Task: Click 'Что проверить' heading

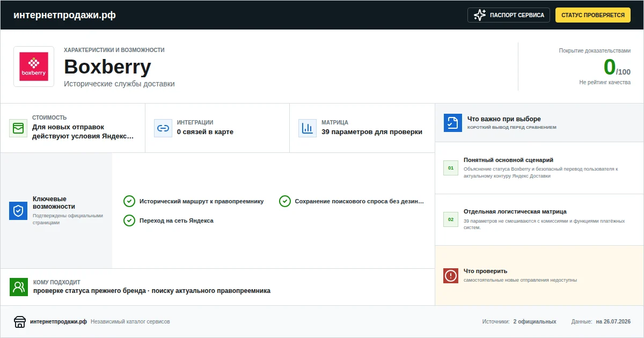Action: coord(485,271)
